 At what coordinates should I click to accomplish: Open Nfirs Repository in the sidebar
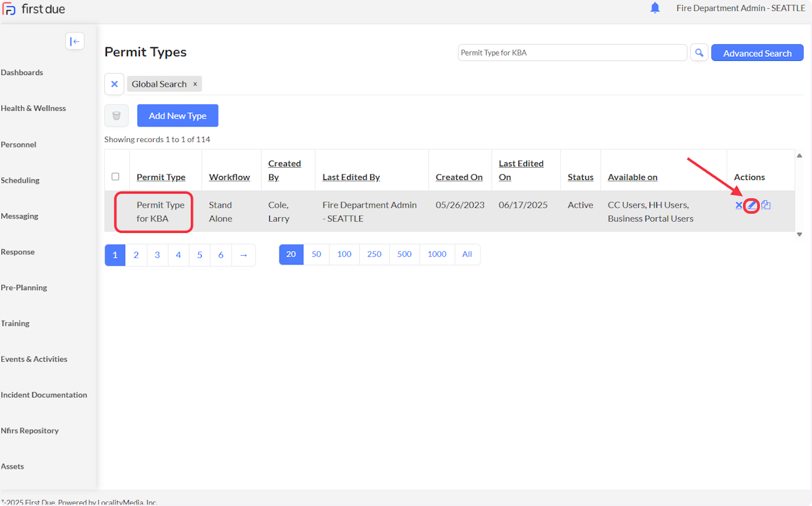point(29,430)
